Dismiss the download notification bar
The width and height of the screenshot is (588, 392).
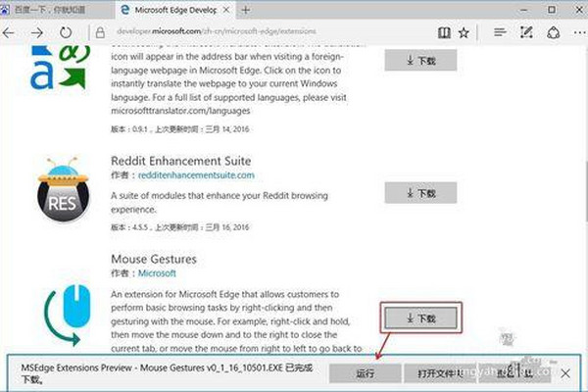click(x=565, y=373)
